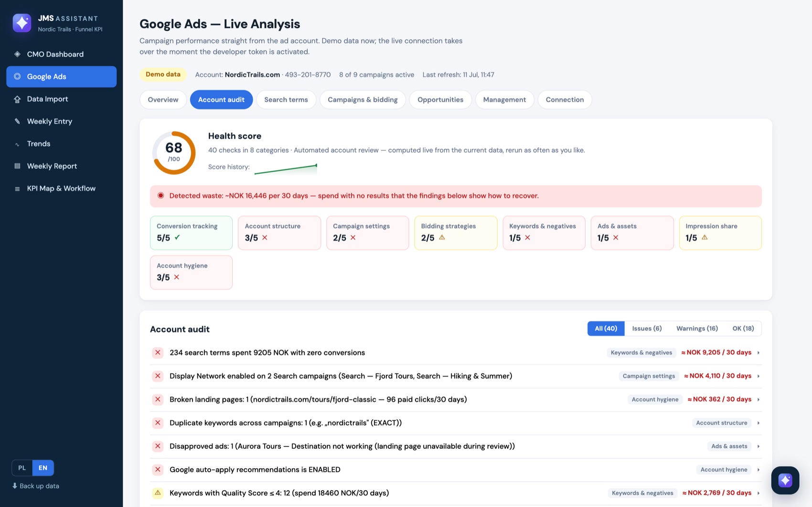
Task: Filter audit list to OK (18)
Action: [743, 328]
